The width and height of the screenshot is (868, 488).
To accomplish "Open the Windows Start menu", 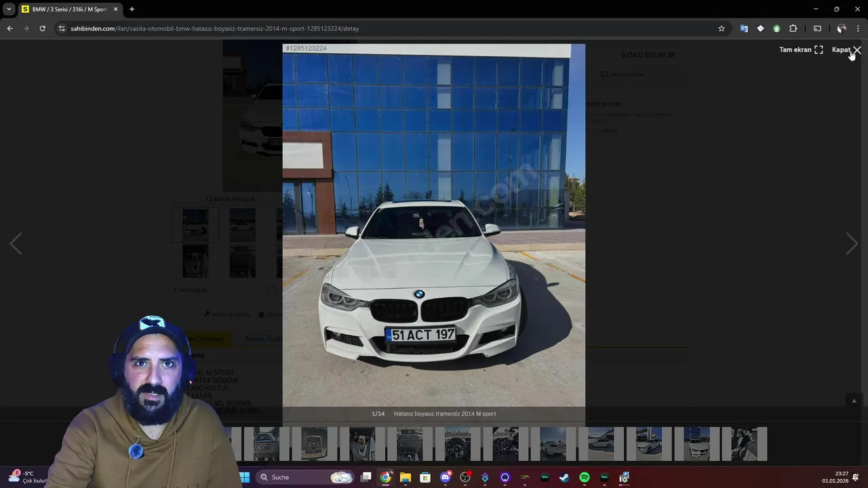I will pyautogui.click(x=244, y=477).
